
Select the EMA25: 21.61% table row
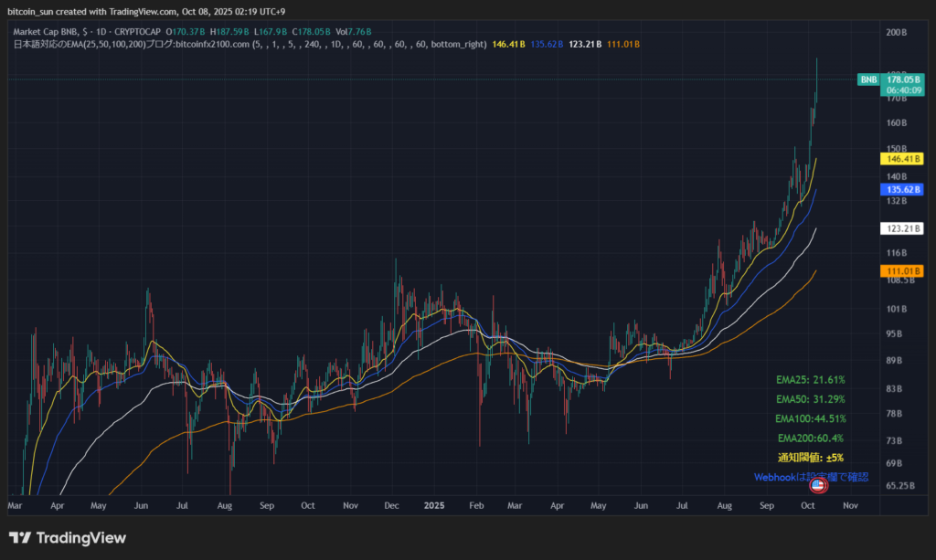coord(810,379)
